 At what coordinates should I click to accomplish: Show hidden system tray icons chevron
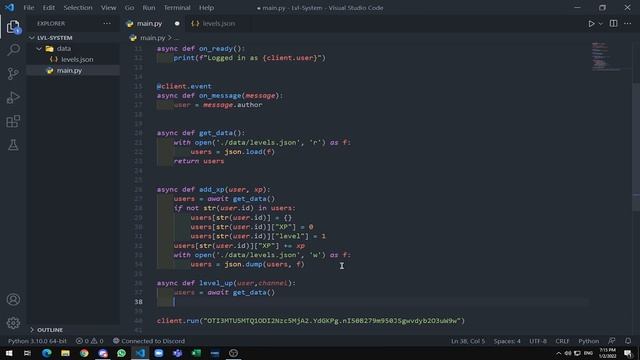(558, 353)
